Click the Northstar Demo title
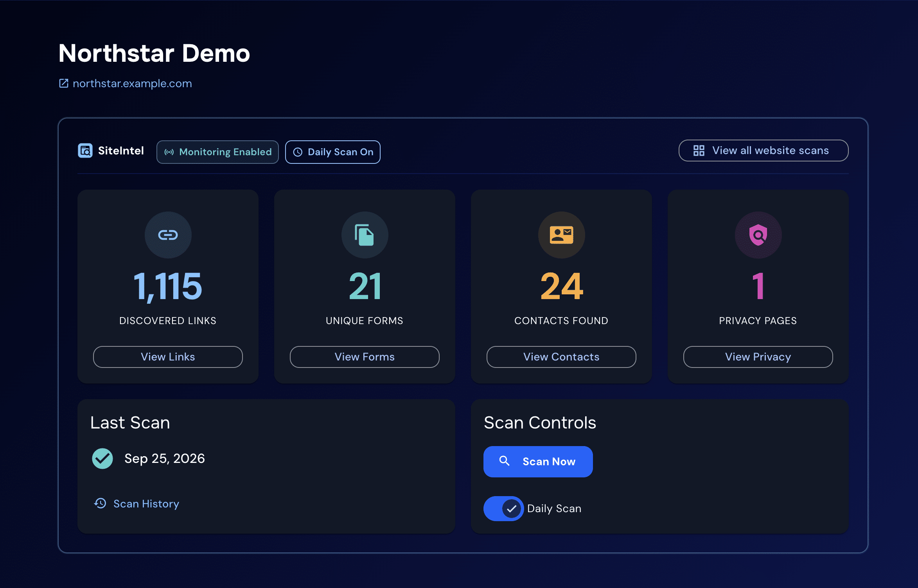The width and height of the screenshot is (918, 588). (x=154, y=53)
